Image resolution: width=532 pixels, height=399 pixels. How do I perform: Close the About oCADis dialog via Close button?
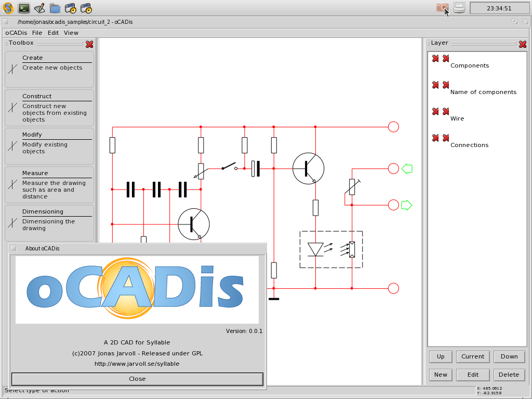tap(137, 379)
